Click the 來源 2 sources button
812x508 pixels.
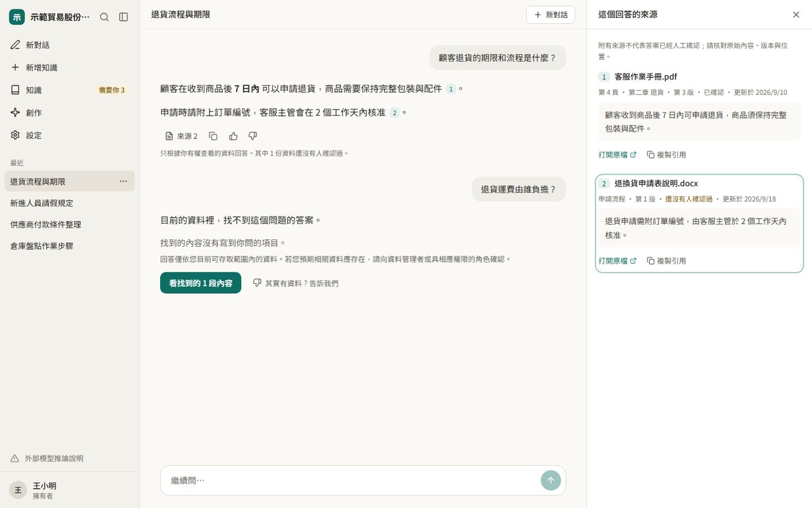pyautogui.click(x=182, y=136)
